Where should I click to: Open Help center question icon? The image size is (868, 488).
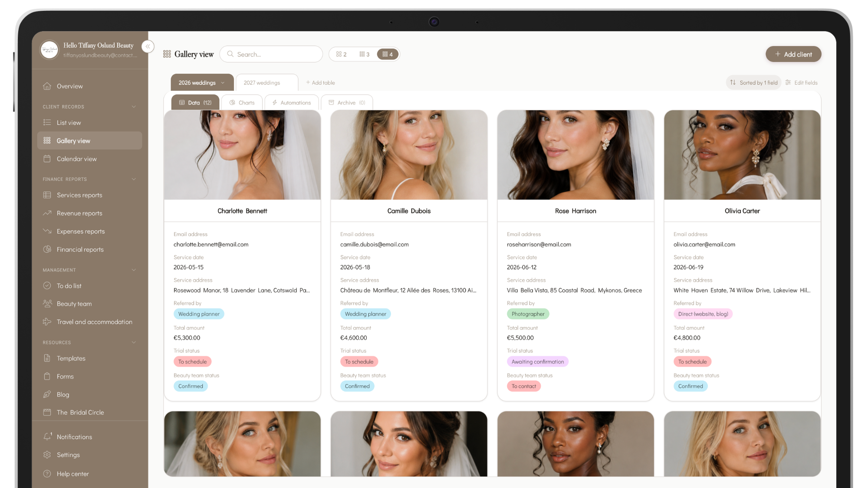coord(47,474)
